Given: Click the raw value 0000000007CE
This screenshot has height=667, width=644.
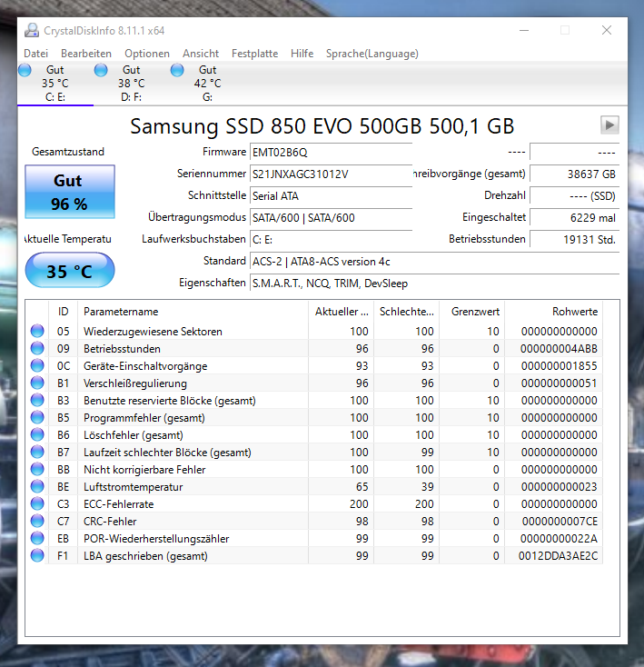Looking at the screenshot, I should tap(560, 522).
